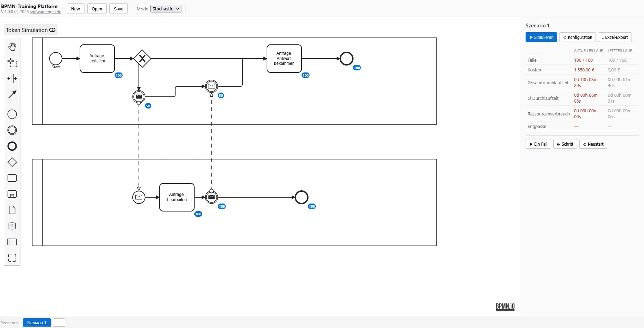Click the 100 token badge by lower end event

click(312, 206)
